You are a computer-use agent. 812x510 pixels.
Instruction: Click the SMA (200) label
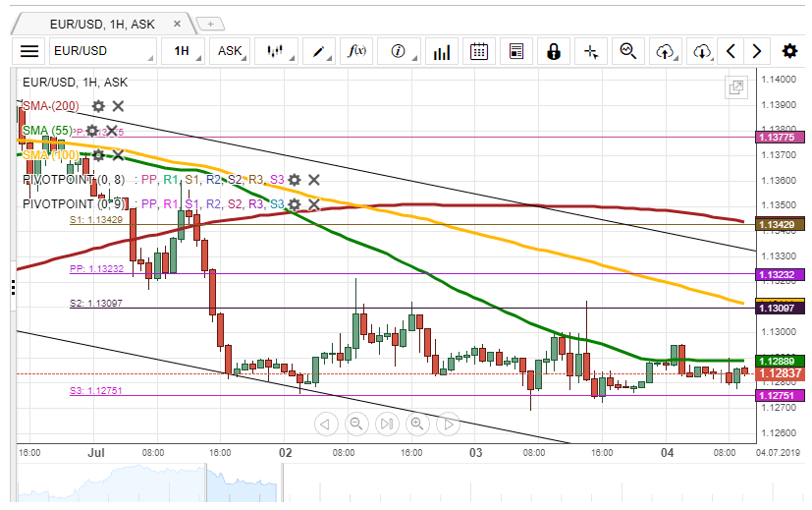tap(51, 106)
